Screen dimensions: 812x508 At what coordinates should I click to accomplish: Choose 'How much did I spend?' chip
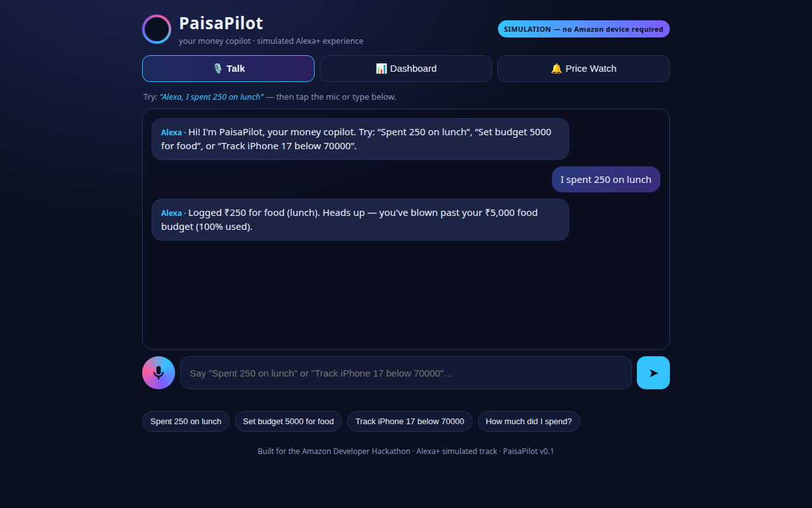(528, 422)
